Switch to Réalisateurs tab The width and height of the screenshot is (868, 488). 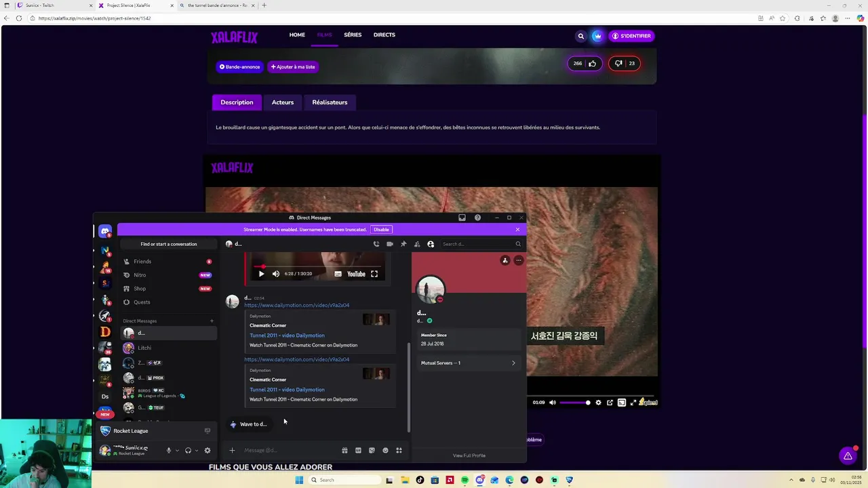(x=330, y=102)
